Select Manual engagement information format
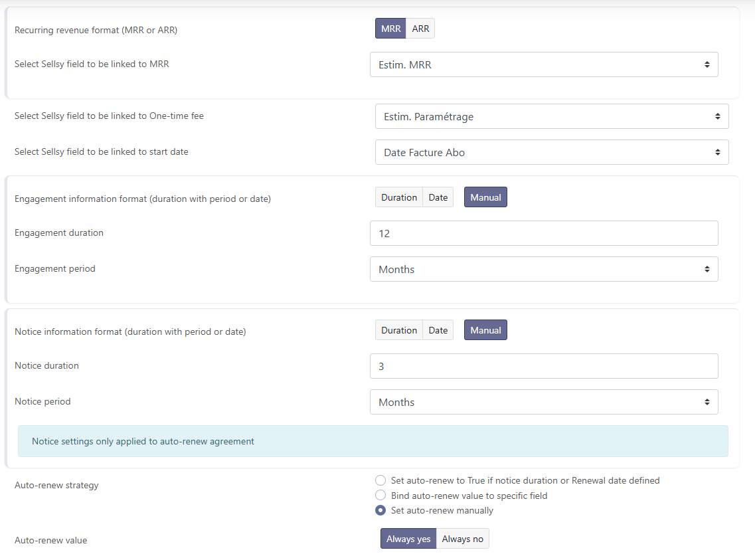The image size is (755, 560). (485, 197)
